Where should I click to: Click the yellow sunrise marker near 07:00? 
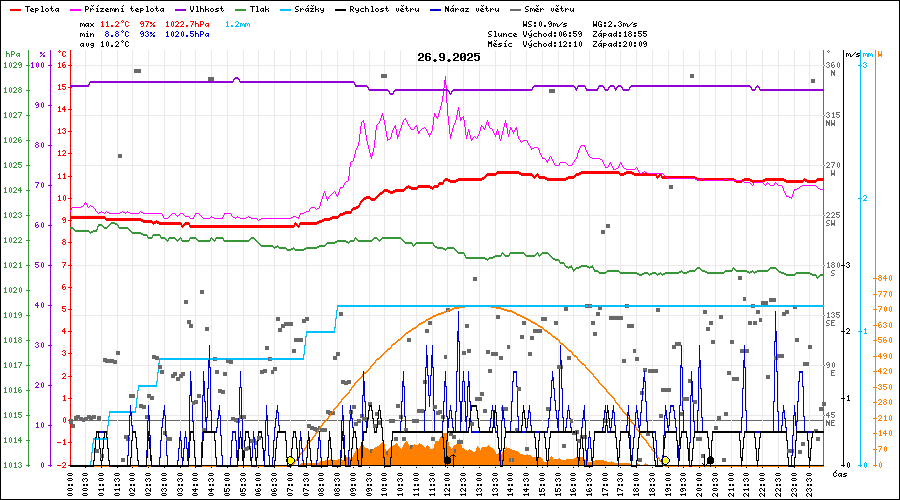click(290, 461)
